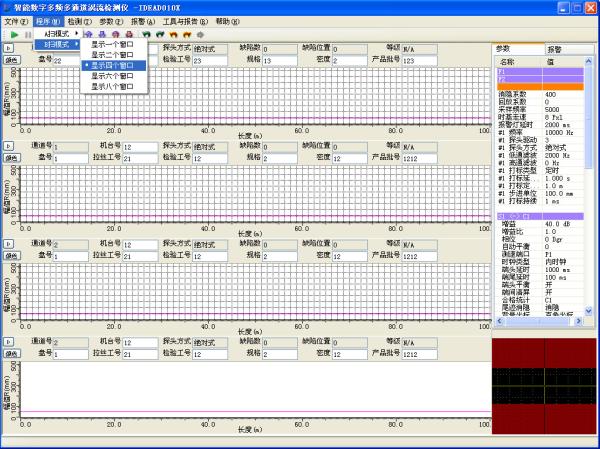The width and height of the screenshot is (600, 449).
Task: Click the 密度 field containing 2
Action: (350, 60)
